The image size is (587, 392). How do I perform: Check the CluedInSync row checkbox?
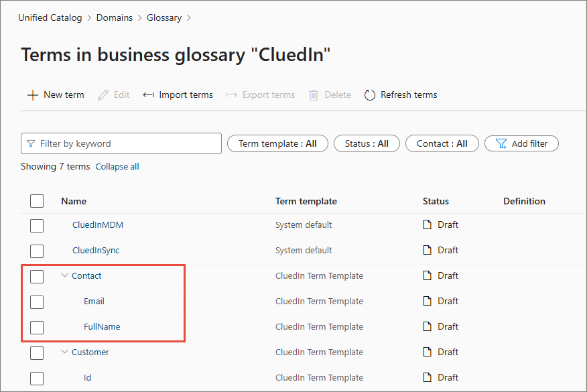click(37, 251)
